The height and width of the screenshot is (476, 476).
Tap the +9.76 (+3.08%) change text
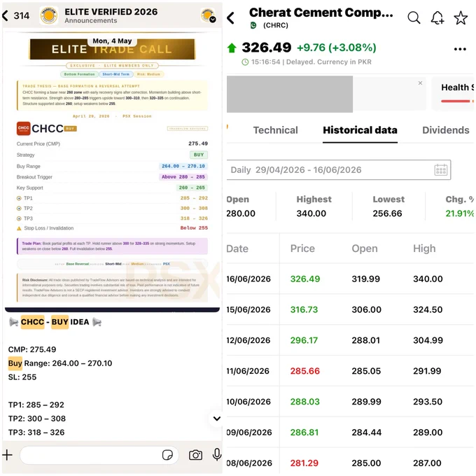tap(337, 48)
